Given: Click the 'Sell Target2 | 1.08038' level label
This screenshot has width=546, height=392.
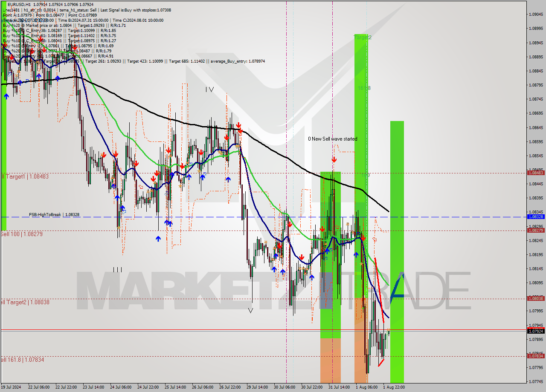Looking at the screenshot, I should click(x=25, y=302).
